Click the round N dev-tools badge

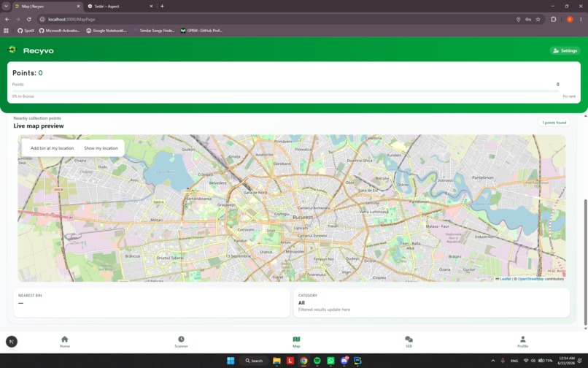click(x=12, y=341)
